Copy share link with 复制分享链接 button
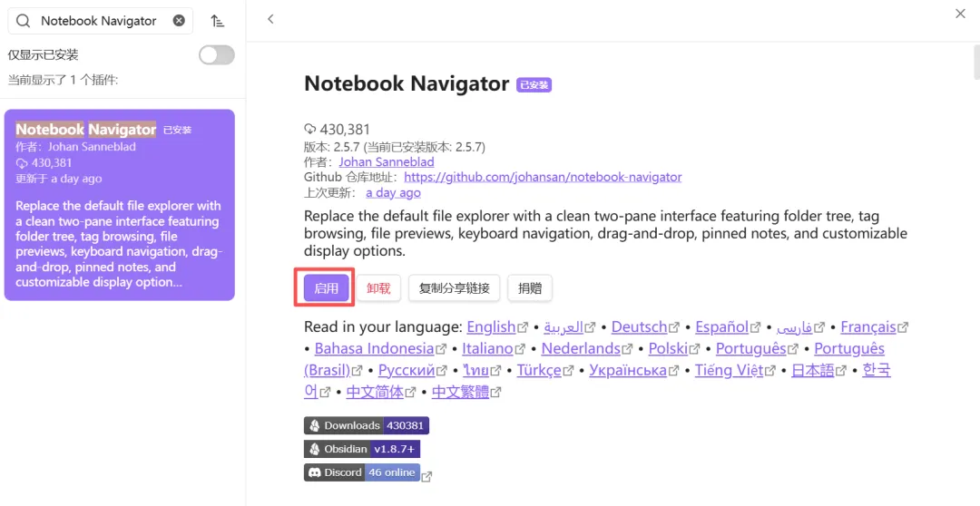This screenshot has width=980, height=506. 454,288
